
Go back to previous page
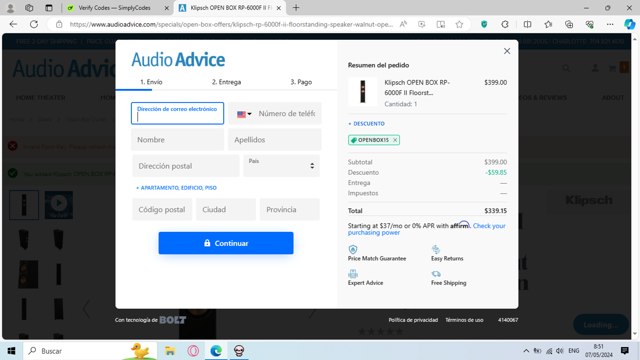(x=13, y=24)
